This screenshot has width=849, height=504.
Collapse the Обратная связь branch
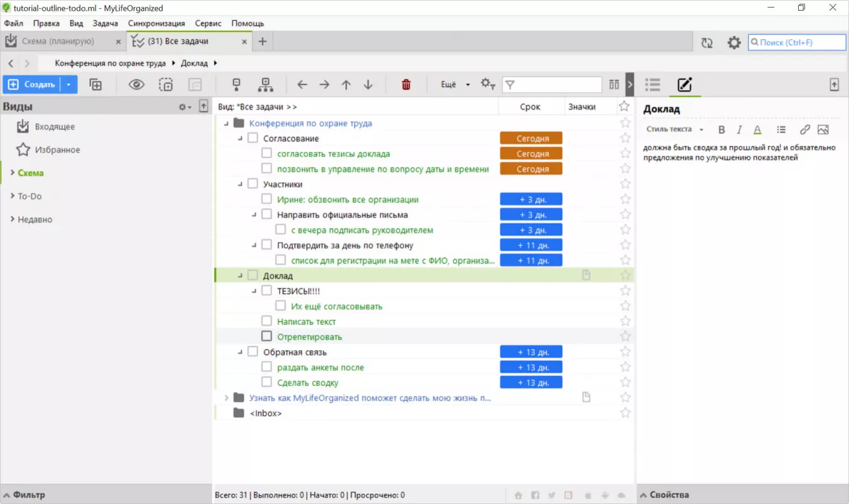pos(240,353)
